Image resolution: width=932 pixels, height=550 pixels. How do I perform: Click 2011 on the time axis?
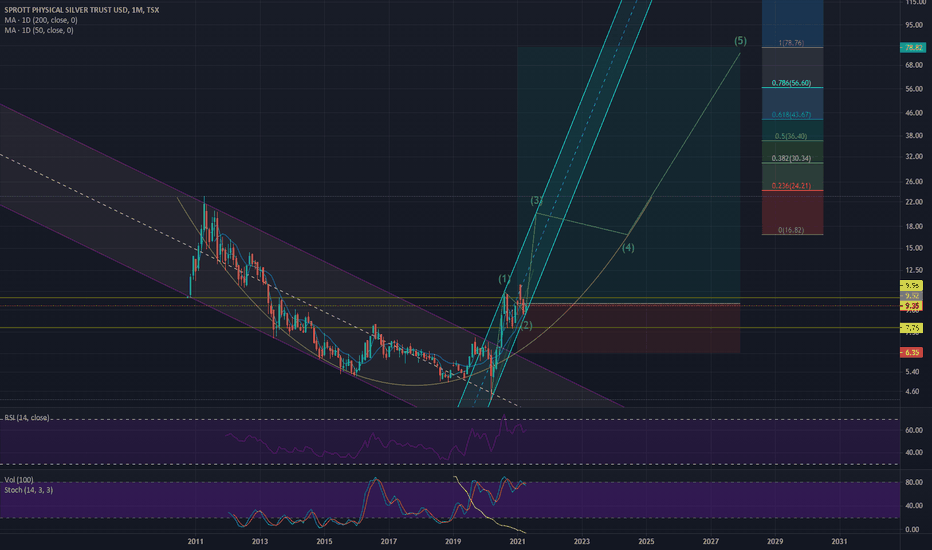pyautogui.click(x=196, y=542)
